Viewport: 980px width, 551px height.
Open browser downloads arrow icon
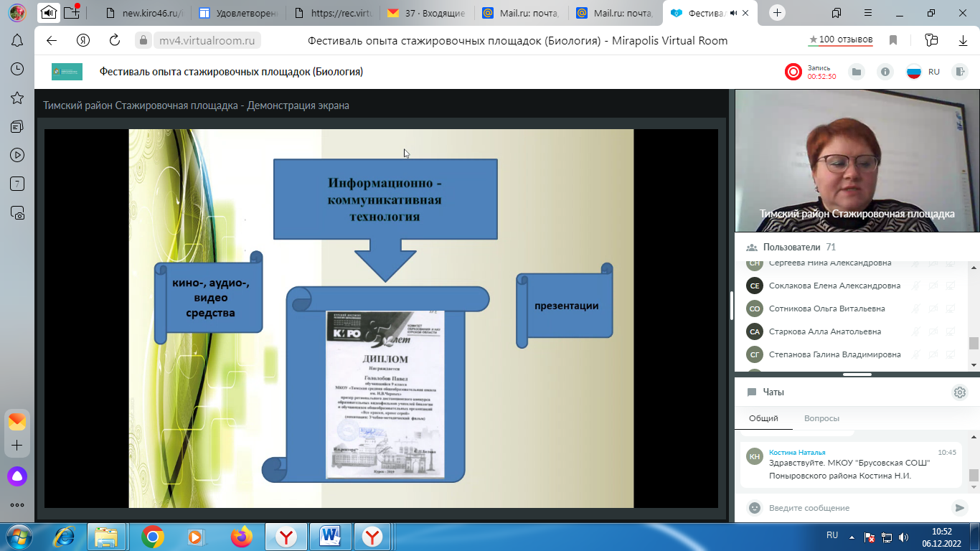point(963,40)
